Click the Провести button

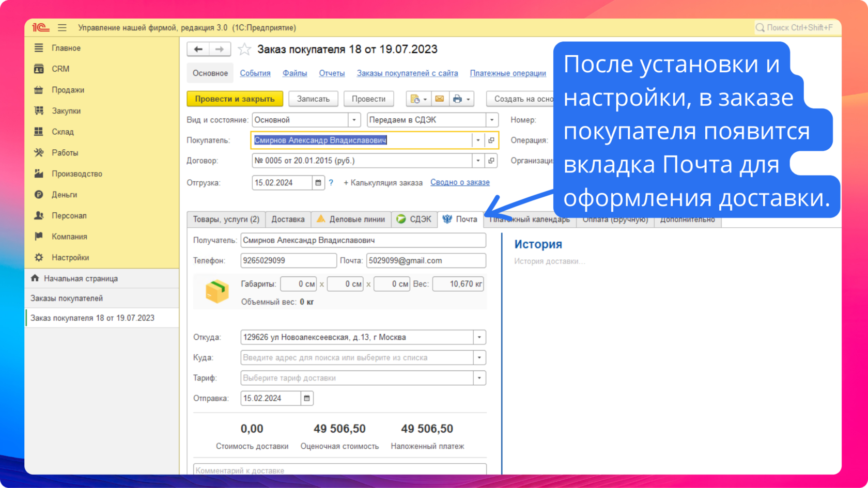click(368, 99)
